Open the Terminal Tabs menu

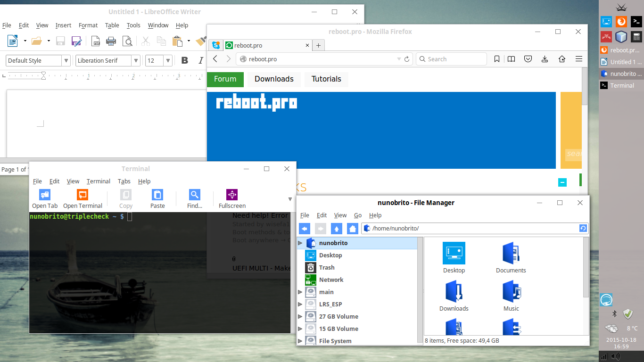(124, 181)
